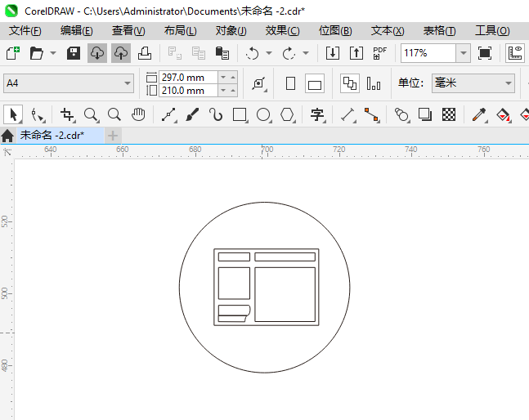
Task: Select the Ellipse tool
Action: 264,115
